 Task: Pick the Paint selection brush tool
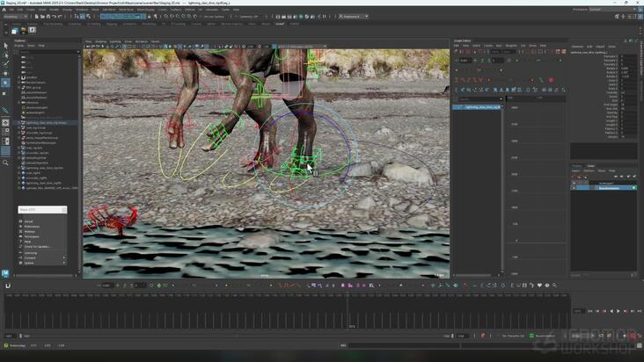pyautogui.click(x=6, y=63)
